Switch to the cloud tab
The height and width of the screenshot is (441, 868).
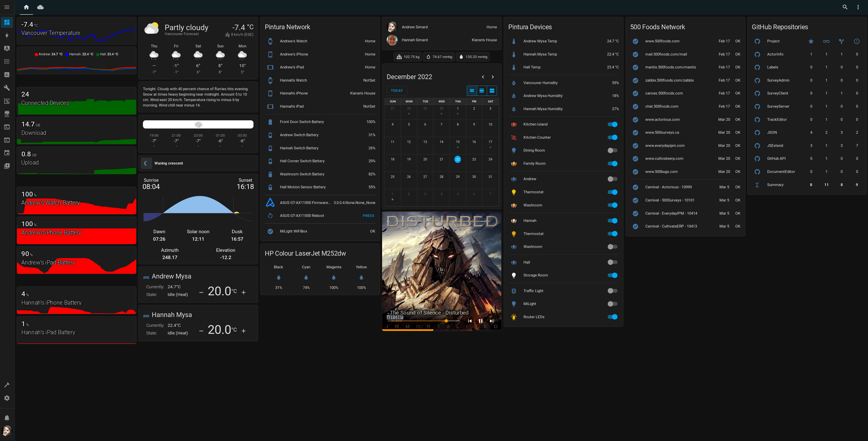coord(41,7)
